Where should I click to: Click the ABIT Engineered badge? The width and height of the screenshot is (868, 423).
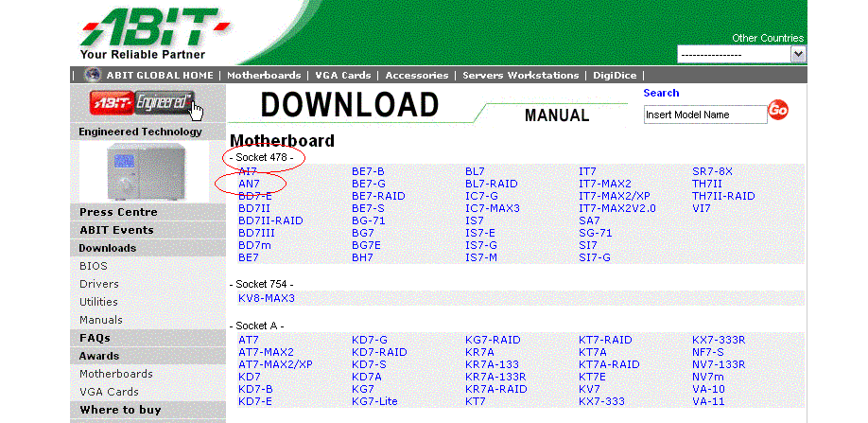click(x=142, y=103)
